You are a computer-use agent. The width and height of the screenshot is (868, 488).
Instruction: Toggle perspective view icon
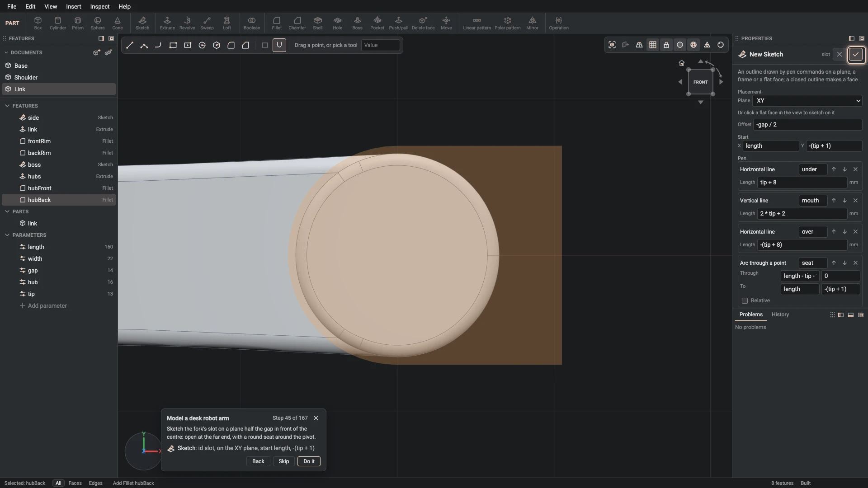pos(639,45)
